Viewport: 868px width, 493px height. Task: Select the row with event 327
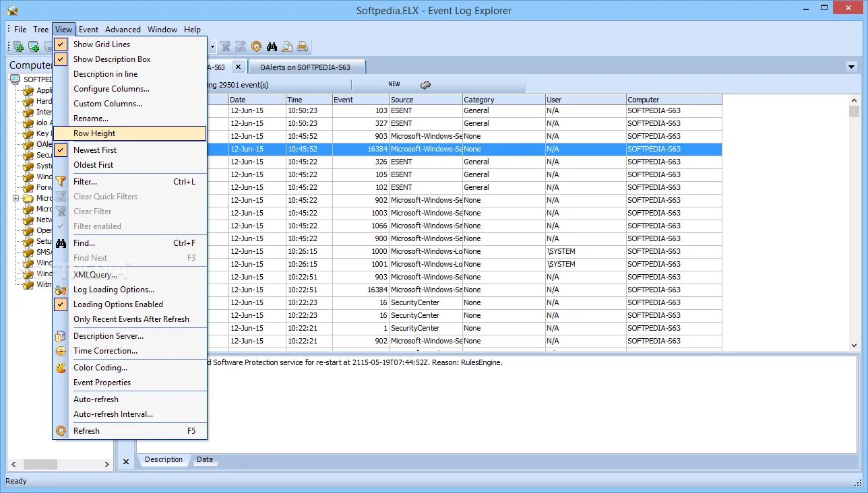(x=464, y=123)
